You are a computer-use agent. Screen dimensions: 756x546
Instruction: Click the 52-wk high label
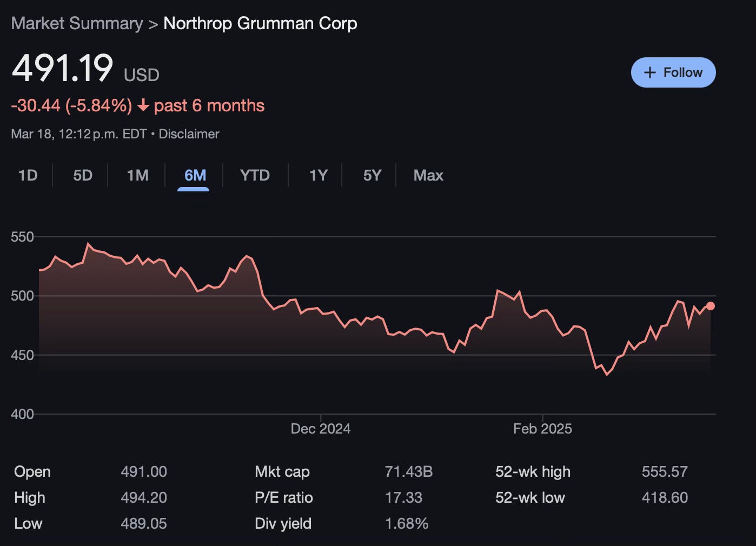pos(533,471)
